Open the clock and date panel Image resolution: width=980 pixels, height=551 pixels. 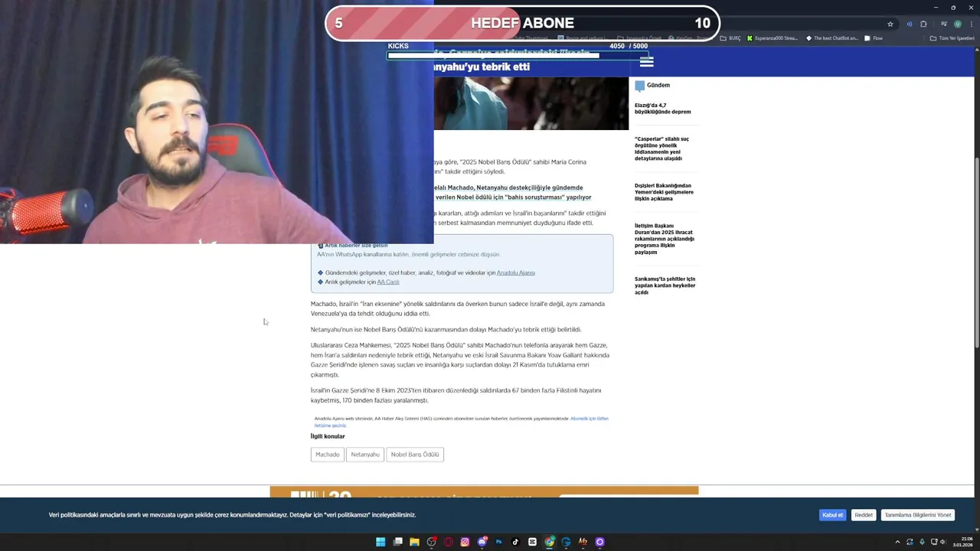click(x=962, y=542)
